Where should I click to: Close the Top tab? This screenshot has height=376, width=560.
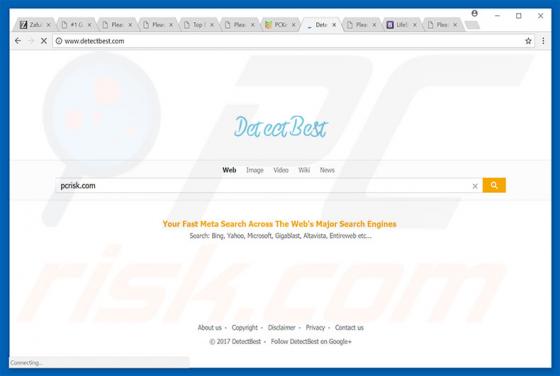(x=212, y=25)
